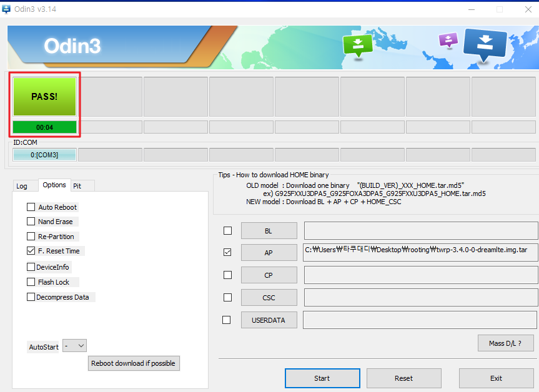The width and height of the screenshot is (539, 392).
Task: Click the green PASS! status box
Action: [x=45, y=97]
